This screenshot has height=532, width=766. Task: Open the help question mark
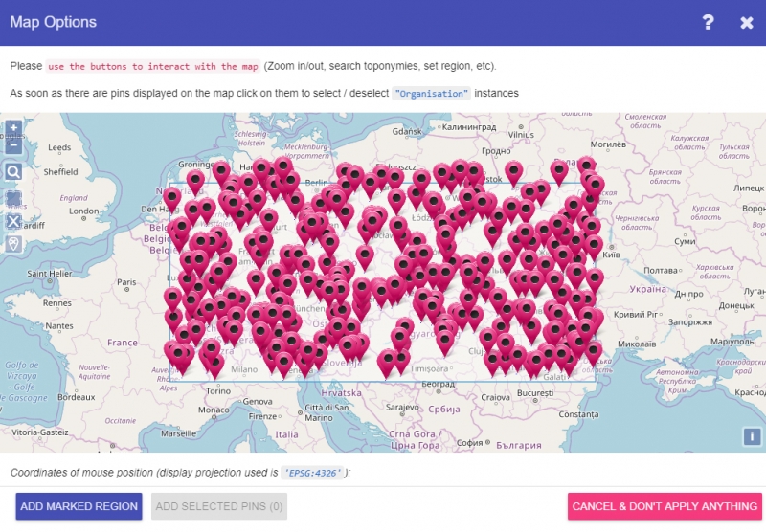(x=708, y=22)
